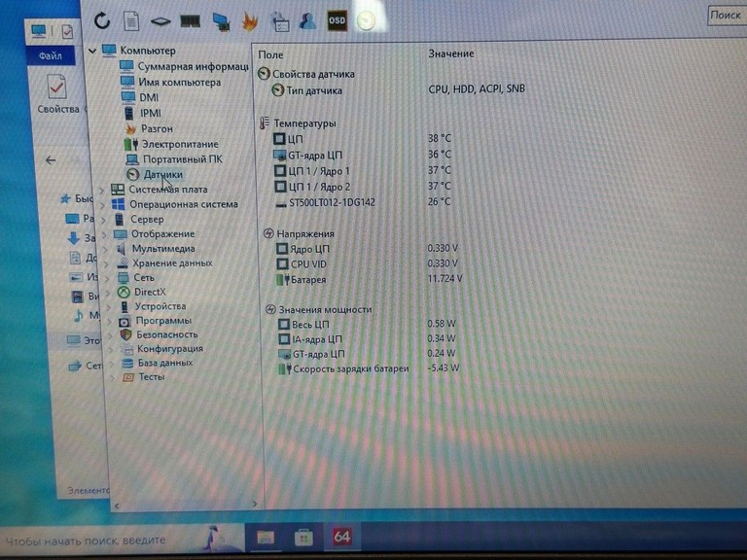The image size is (747, 560).
Task: Expand the Отображение tree node
Action: [105, 234]
